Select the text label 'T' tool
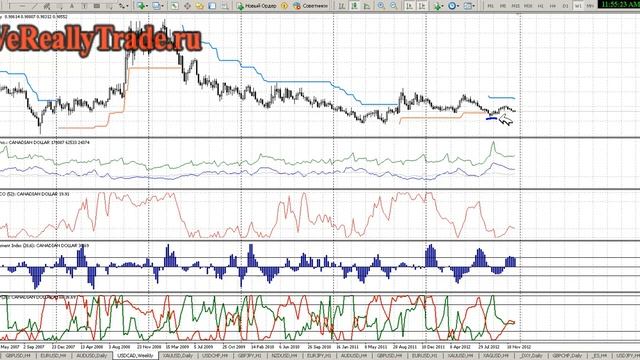The image size is (640, 360). point(84,6)
